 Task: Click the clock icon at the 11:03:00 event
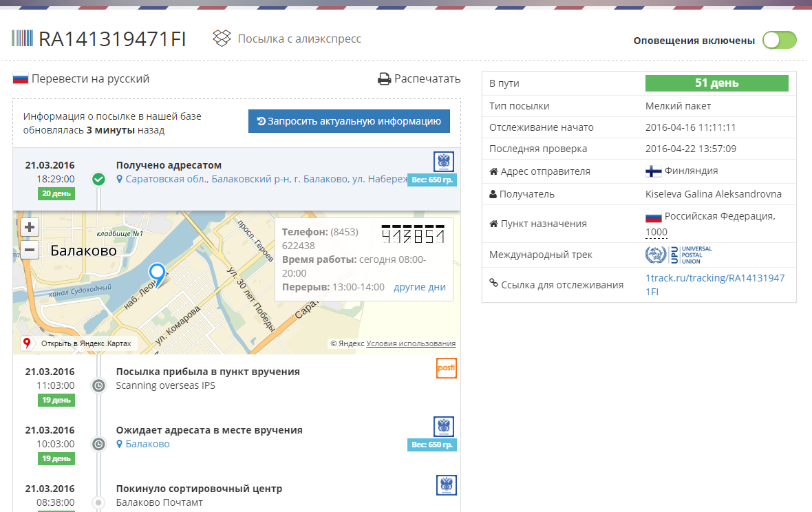98,385
